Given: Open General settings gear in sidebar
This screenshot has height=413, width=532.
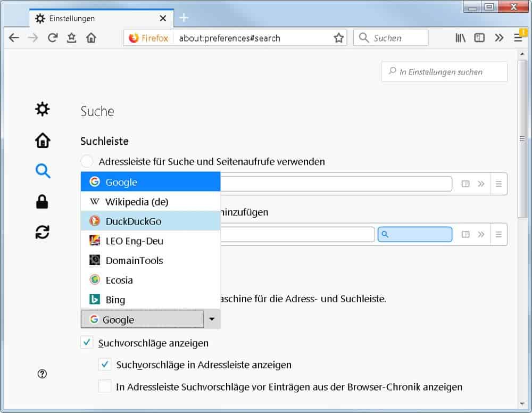Looking at the screenshot, I should pyautogui.click(x=42, y=110).
